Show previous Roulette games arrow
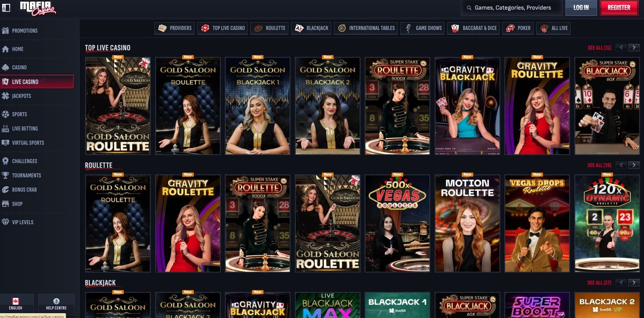Viewport: 644px width, 318px height. [621, 165]
